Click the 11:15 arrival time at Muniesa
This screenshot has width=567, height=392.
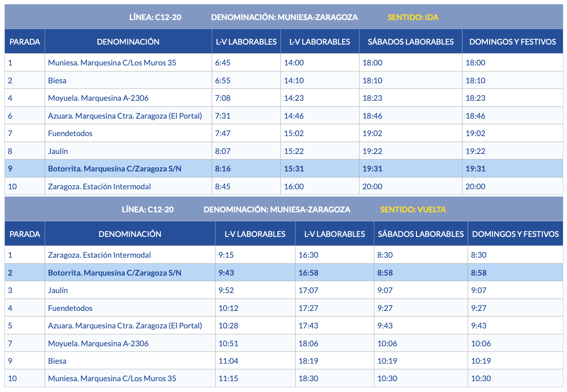[228, 378]
